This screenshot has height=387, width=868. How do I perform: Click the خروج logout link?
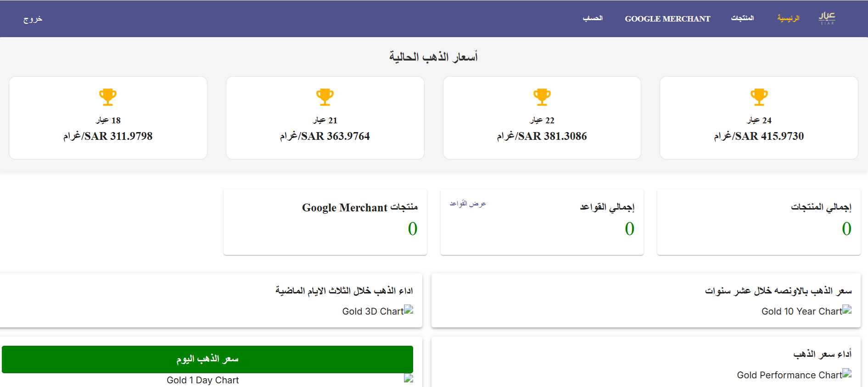(33, 19)
